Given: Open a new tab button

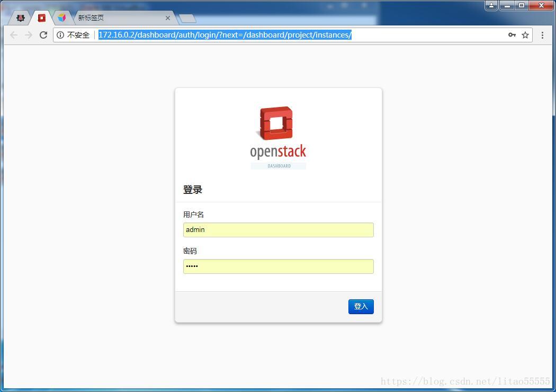Looking at the screenshot, I should point(187,19).
